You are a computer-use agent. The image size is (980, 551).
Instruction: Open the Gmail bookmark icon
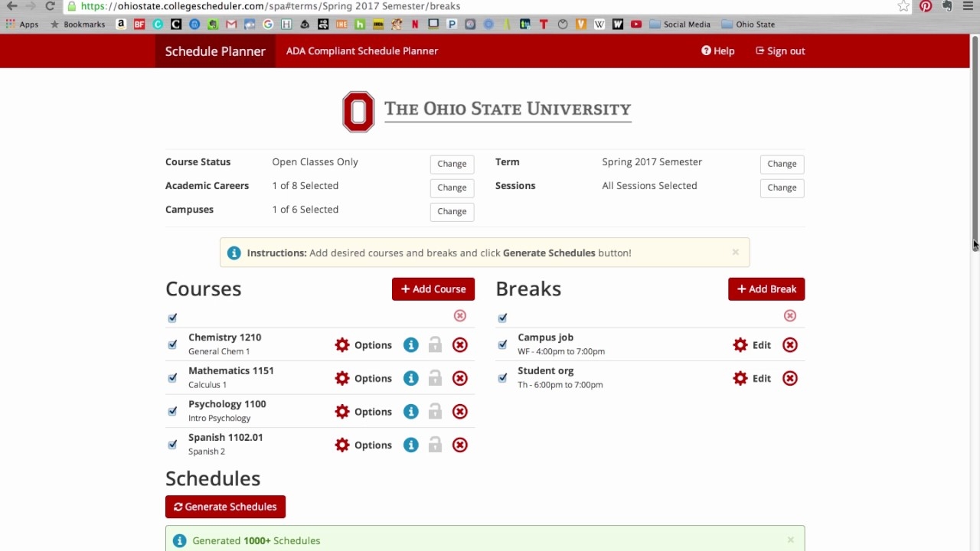(x=231, y=24)
